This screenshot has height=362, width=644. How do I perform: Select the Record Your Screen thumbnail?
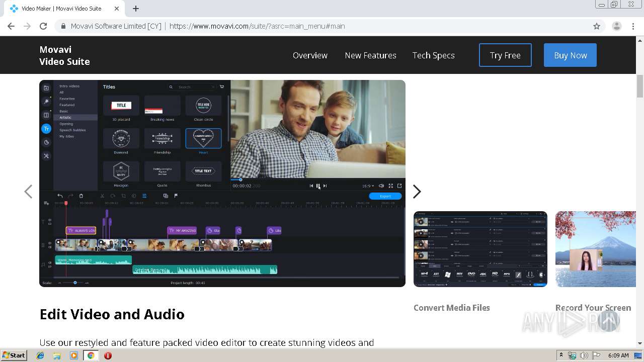[596, 249]
